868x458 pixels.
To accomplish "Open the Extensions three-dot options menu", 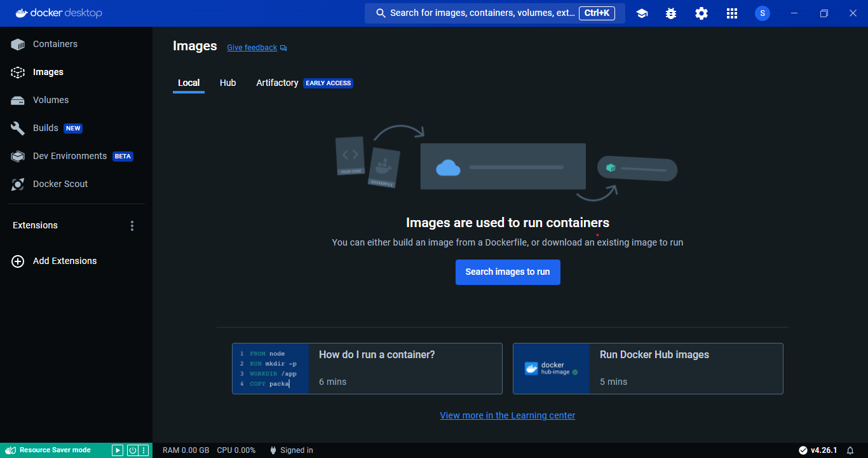I will (132, 226).
